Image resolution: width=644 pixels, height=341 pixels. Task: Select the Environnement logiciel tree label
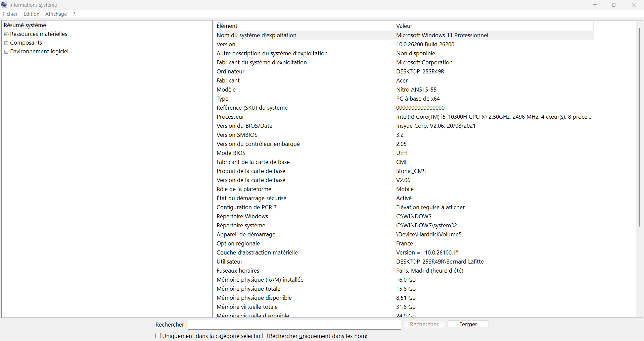39,51
